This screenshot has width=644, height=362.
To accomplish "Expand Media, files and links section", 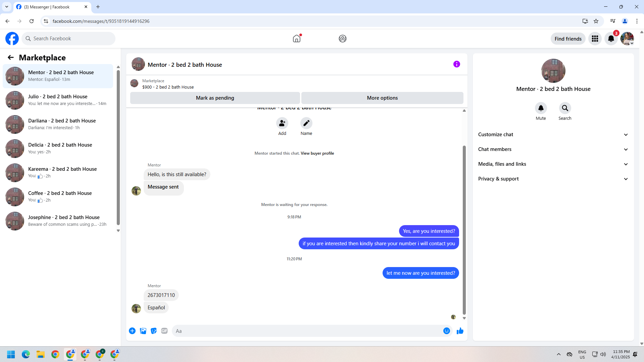I will [x=553, y=164].
